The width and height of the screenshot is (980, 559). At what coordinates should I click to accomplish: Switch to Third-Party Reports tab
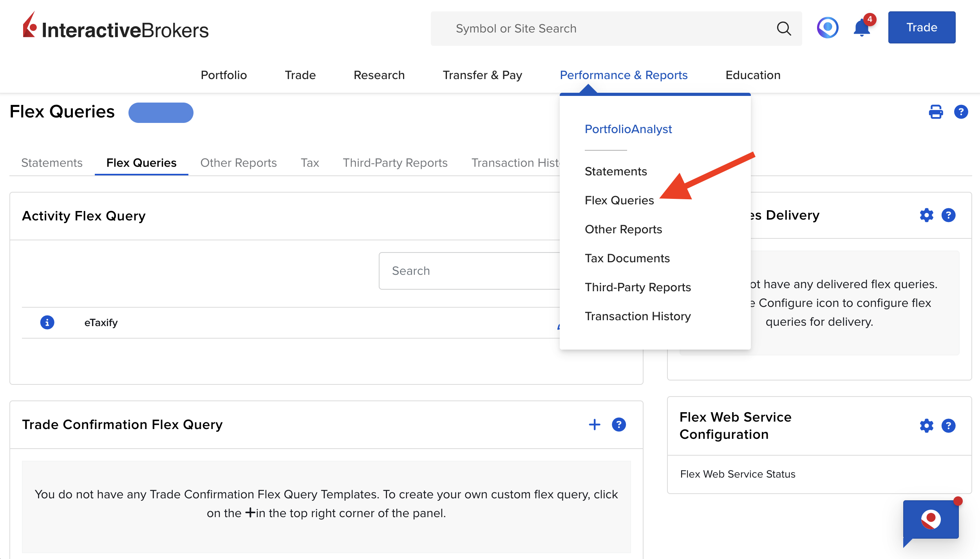[395, 163]
